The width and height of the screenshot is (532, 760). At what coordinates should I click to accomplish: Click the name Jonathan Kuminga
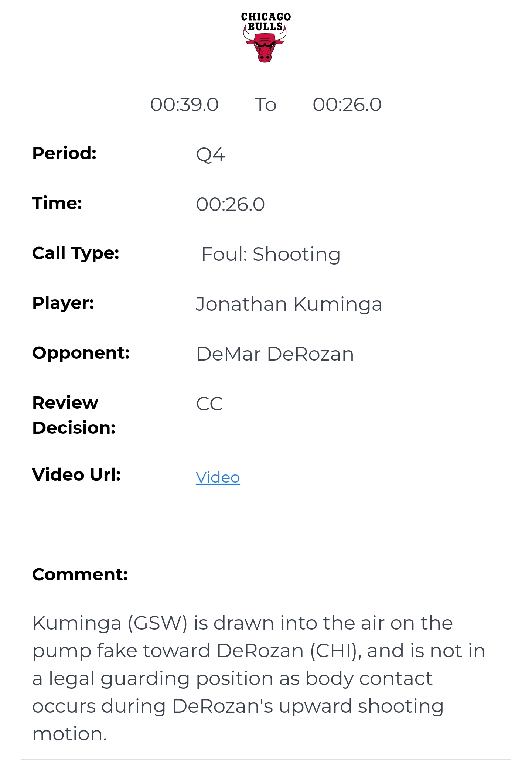pos(289,304)
